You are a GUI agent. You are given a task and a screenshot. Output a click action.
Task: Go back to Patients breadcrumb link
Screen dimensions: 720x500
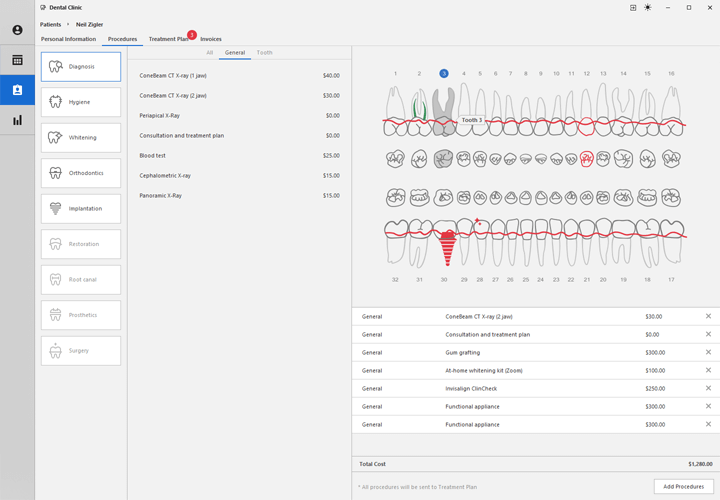pyautogui.click(x=50, y=24)
